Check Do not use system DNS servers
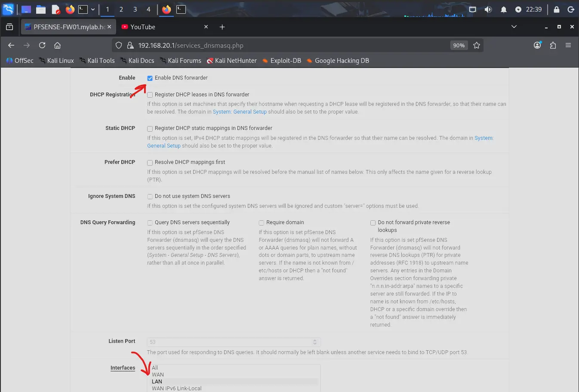The image size is (579, 392). (150, 196)
